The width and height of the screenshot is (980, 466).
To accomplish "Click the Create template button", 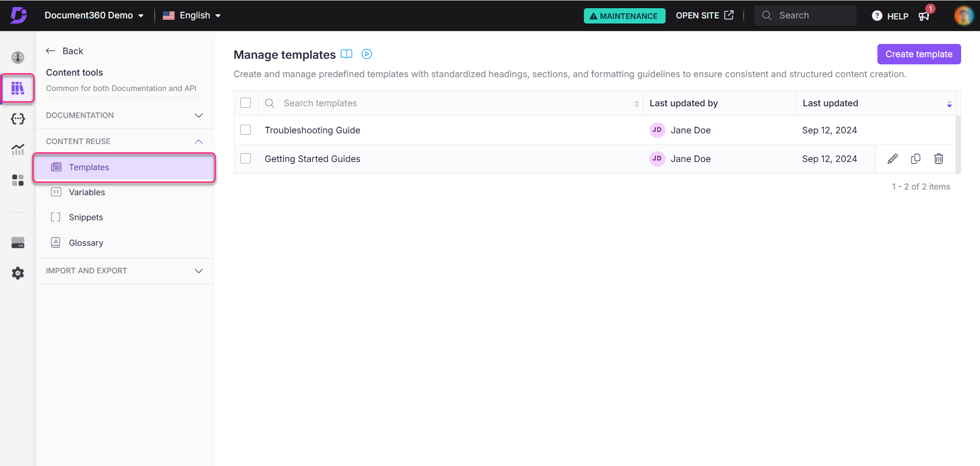I will point(918,54).
